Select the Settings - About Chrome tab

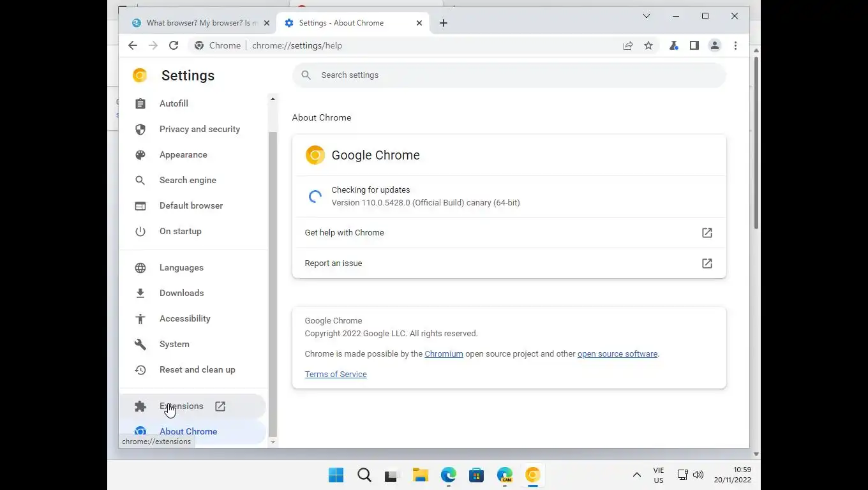353,23
